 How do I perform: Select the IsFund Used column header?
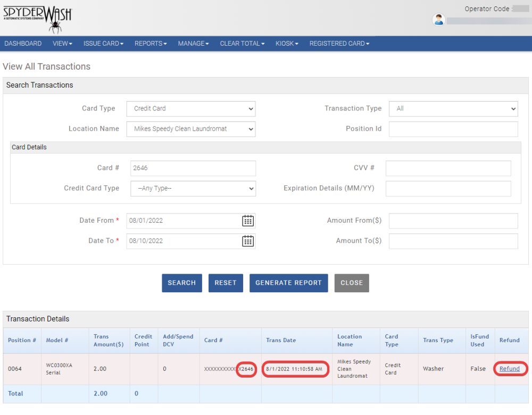point(479,341)
